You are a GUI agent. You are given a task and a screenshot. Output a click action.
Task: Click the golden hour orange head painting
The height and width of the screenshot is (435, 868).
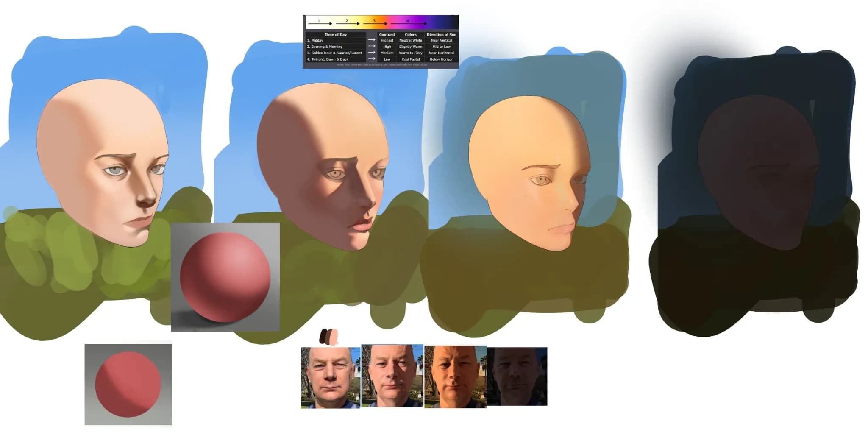pos(530,173)
